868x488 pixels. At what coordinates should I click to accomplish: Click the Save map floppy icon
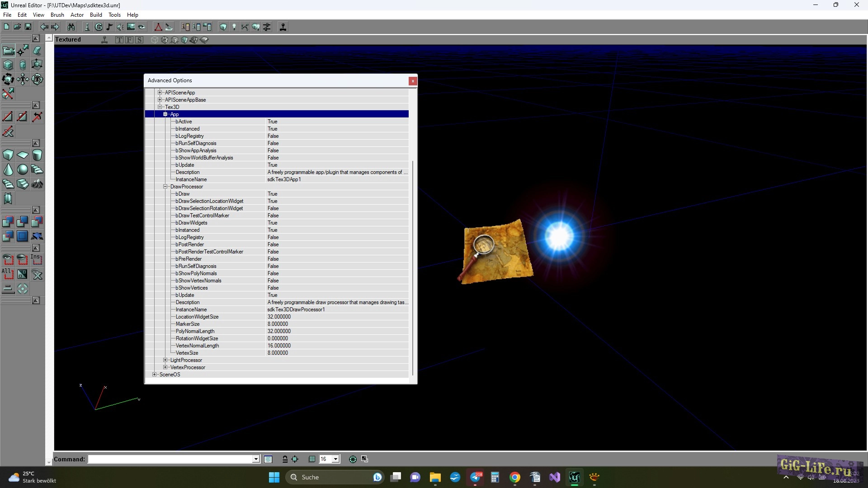coord(28,27)
